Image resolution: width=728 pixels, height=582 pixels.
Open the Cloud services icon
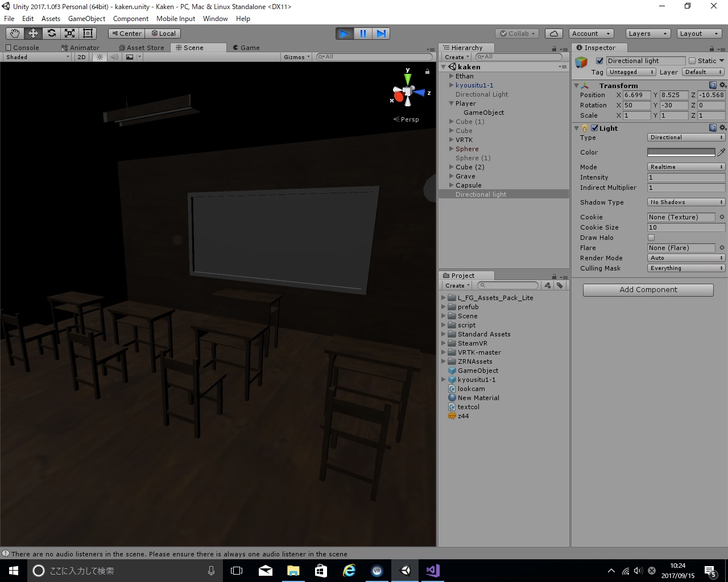(x=553, y=34)
